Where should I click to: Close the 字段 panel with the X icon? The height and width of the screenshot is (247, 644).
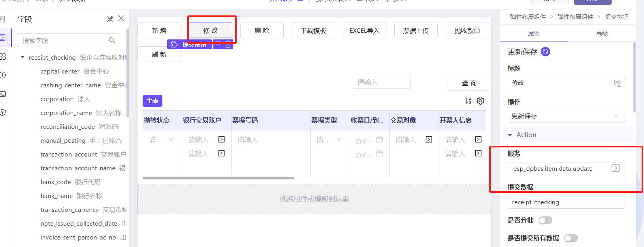click(121, 19)
